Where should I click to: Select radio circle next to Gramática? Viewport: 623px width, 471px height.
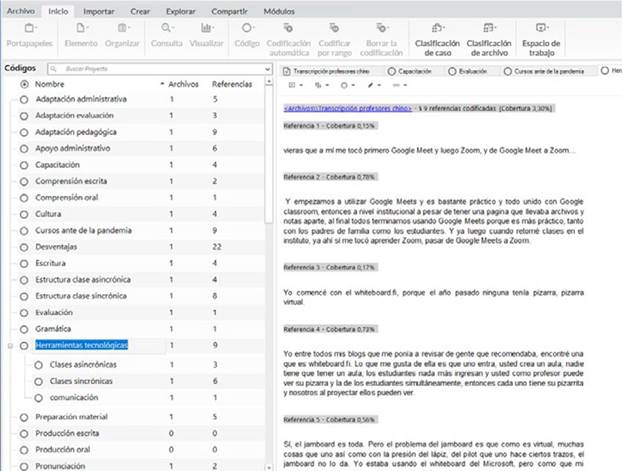click(x=24, y=328)
